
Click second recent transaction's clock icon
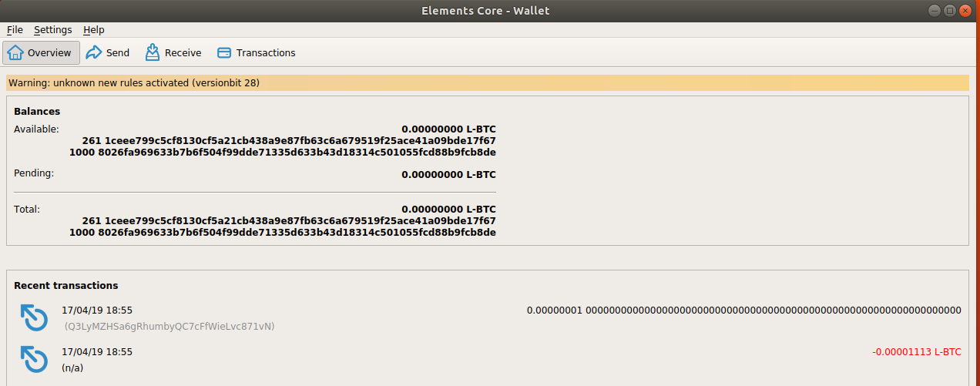tap(34, 360)
